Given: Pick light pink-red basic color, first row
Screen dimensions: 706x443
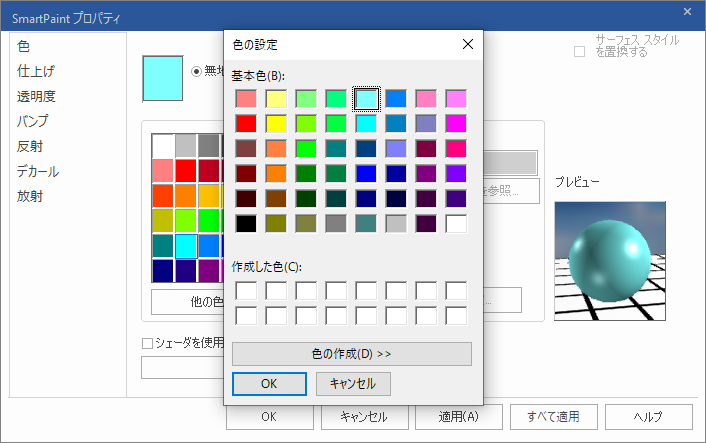Looking at the screenshot, I should coord(246,99).
